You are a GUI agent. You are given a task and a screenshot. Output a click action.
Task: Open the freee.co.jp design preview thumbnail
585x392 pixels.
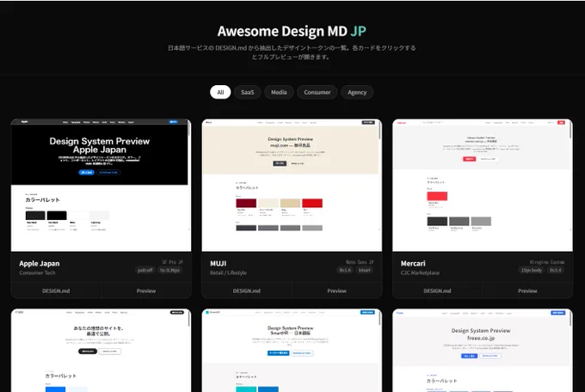click(483, 350)
